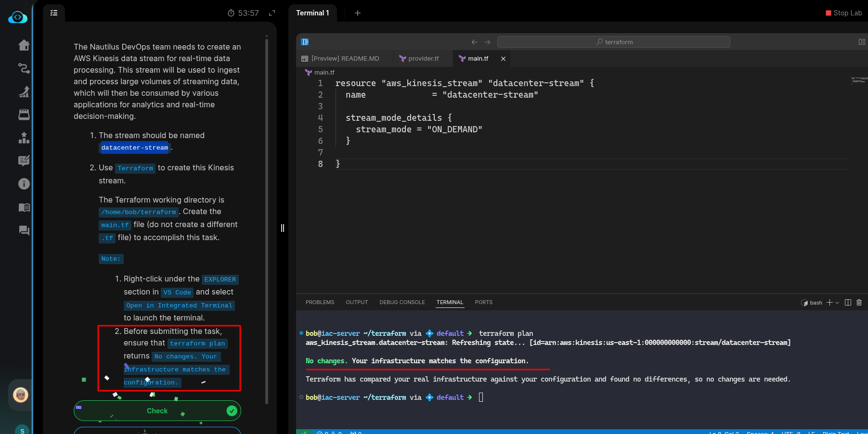Click the Stop Lab button
868x434 pixels.
coord(843,13)
